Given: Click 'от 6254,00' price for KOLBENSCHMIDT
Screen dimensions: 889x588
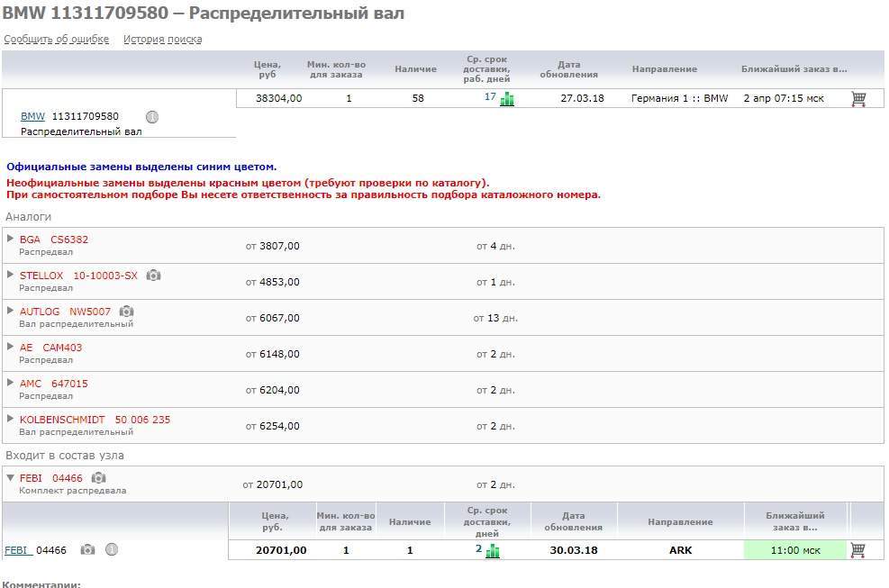Looking at the screenshot, I should (272, 426).
